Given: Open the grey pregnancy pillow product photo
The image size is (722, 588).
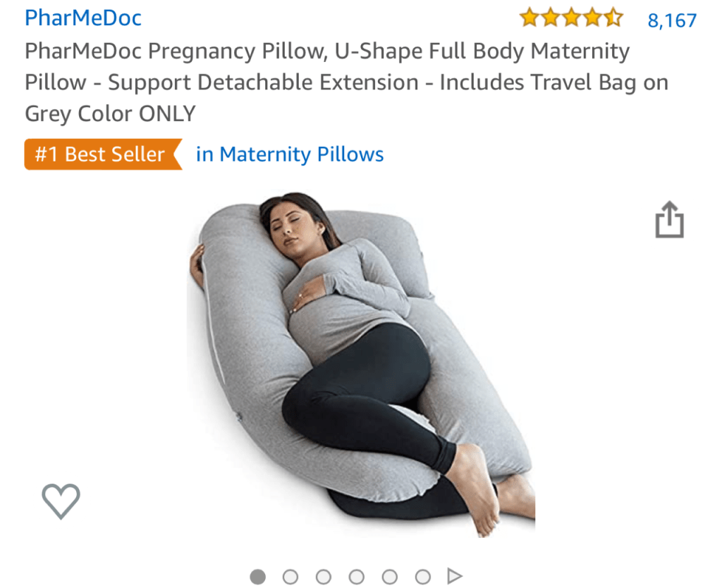Looking at the screenshot, I should [x=362, y=365].
